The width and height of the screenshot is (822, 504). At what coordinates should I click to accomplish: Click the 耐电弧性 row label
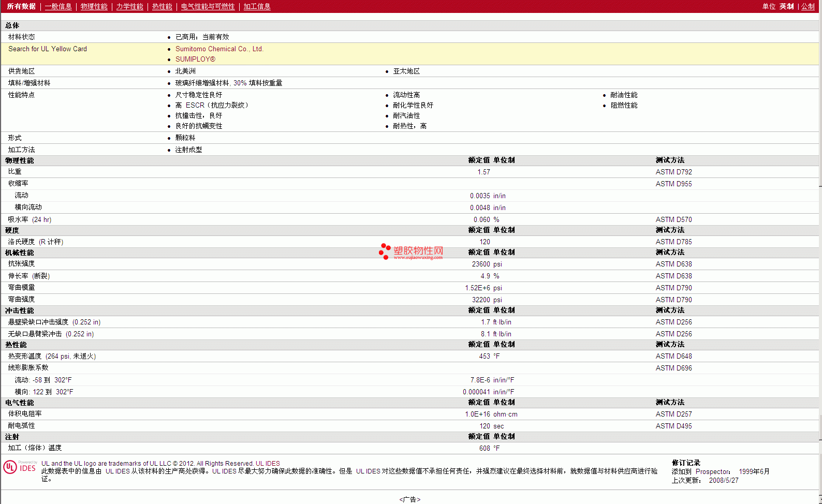pyautogui.click(x=22, y=425)
